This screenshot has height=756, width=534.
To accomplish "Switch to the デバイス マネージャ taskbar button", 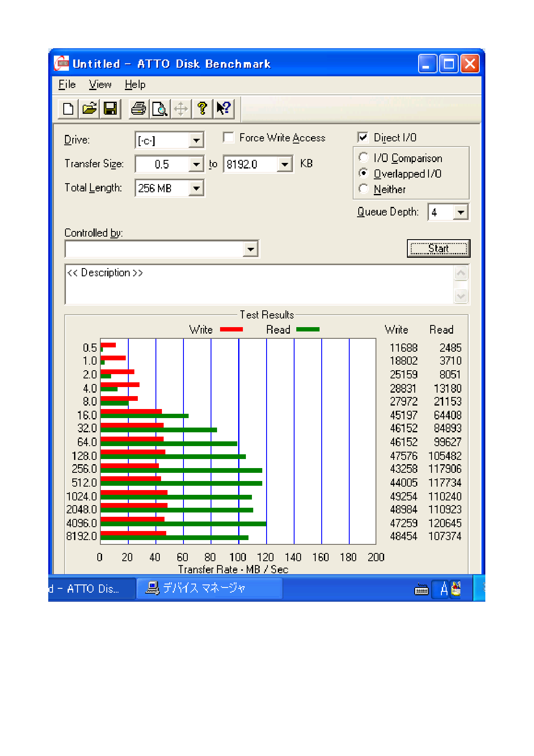I will [209, 588].
